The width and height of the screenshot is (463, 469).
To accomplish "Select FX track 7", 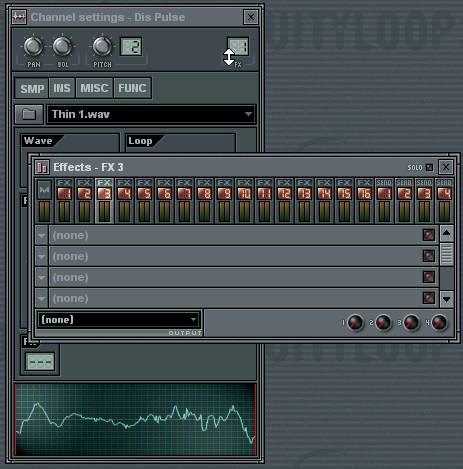I will (184, 201).
